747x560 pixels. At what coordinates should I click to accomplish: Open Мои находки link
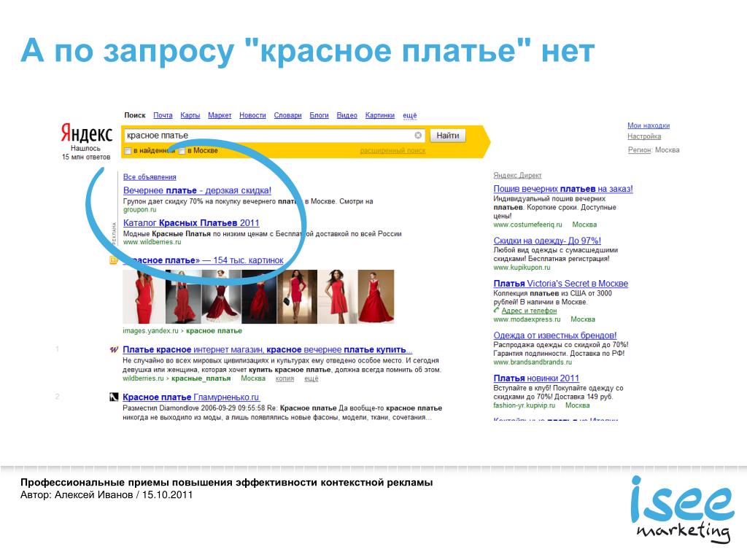coord(649,125)
